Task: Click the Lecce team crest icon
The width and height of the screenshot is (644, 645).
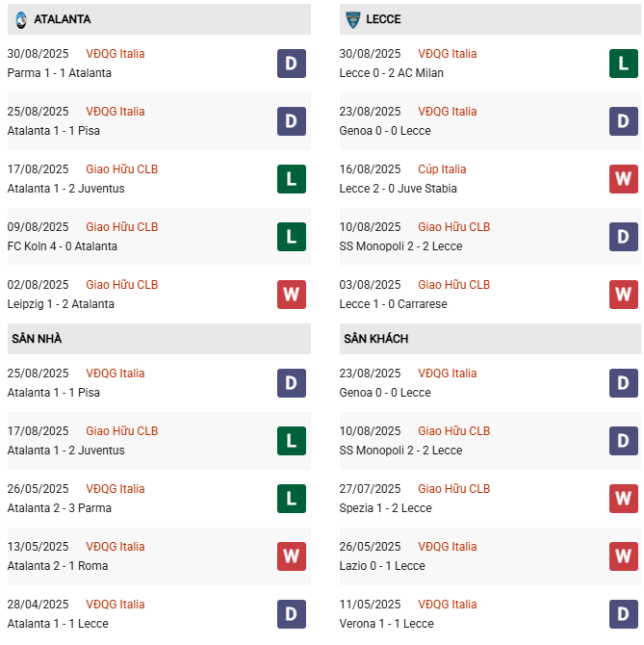Action: pyautogui.click(x=352, y=19)
